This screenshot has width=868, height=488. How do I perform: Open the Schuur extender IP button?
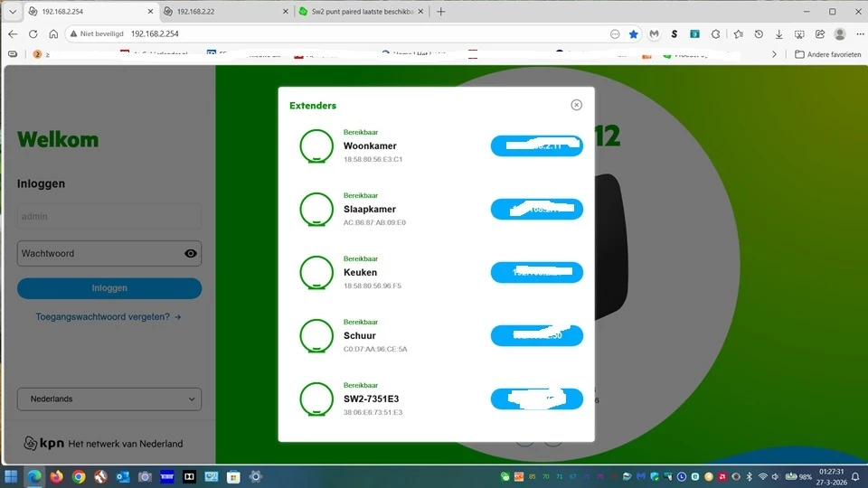536,335
